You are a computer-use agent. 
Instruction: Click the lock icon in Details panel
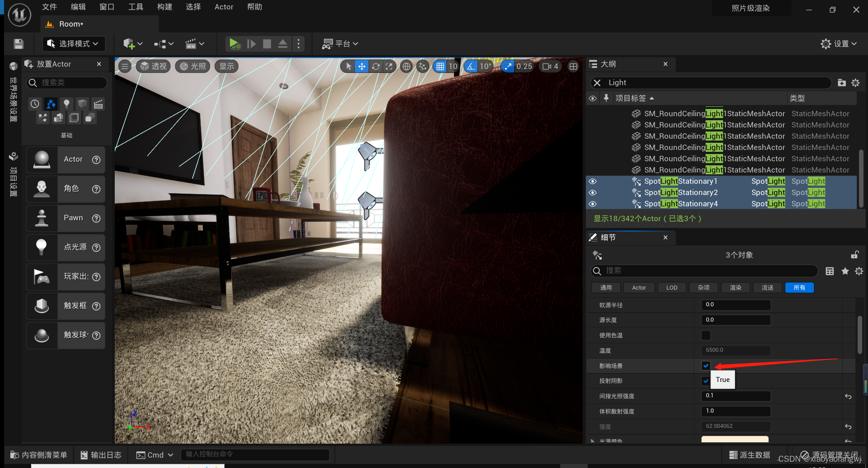click(855, 255)
